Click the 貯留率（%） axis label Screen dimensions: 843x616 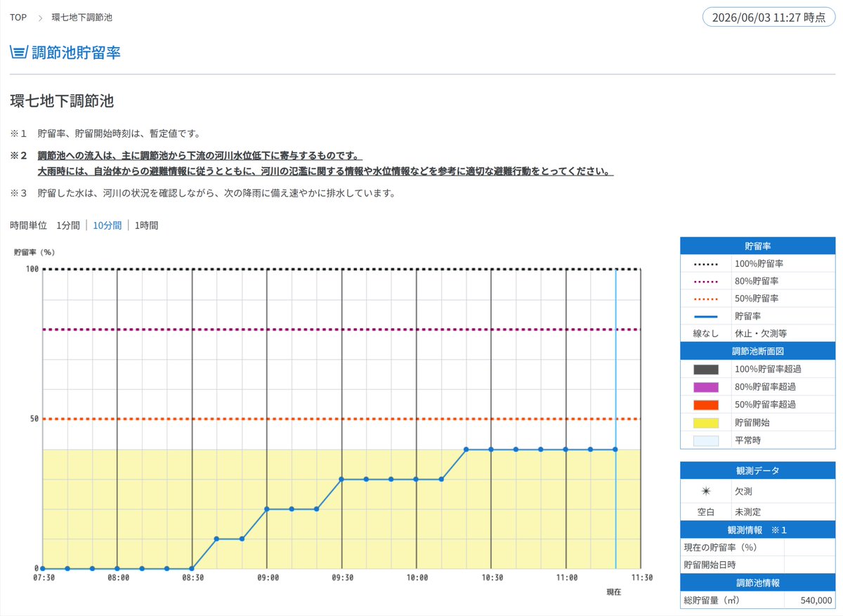point(34,251)
